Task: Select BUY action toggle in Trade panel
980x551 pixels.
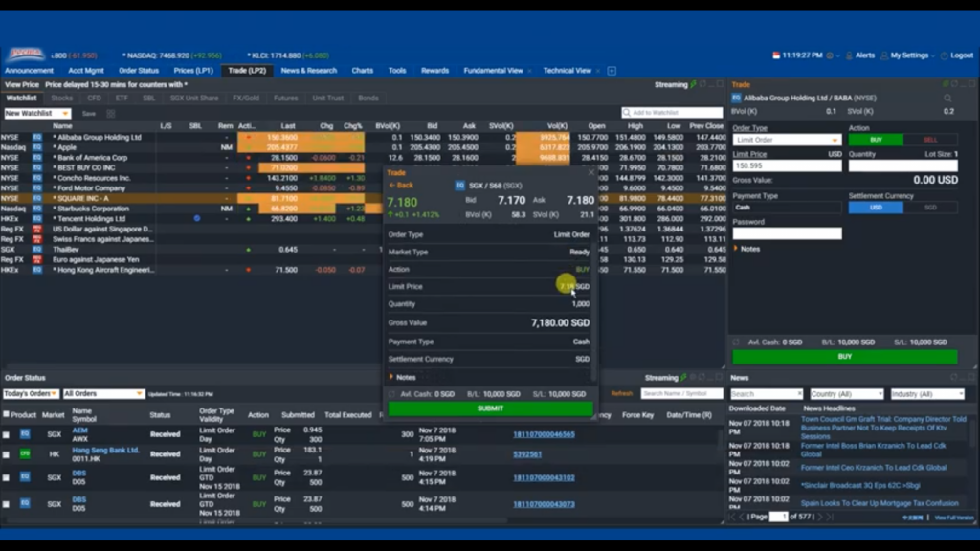Action: (876, 140)
